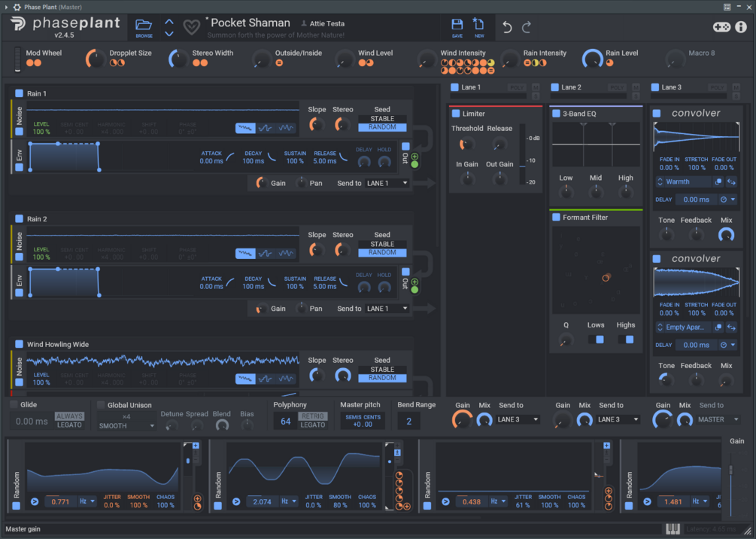Open Lane 1 Send to LANE 3 dropdown
The width and height of the screenshot is (756, 539).
(x=518, y=419)
